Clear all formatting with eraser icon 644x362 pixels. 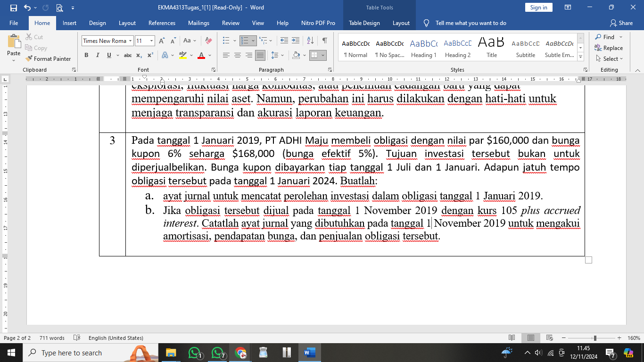pos(209,41)
